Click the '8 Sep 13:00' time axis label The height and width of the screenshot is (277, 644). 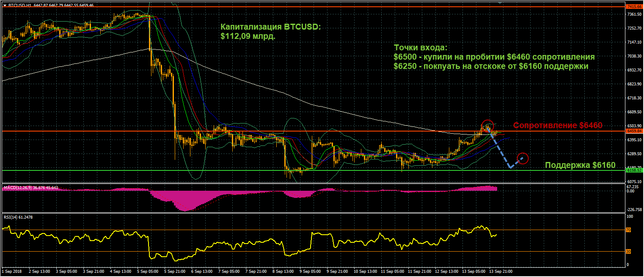[x=283, y=271]
